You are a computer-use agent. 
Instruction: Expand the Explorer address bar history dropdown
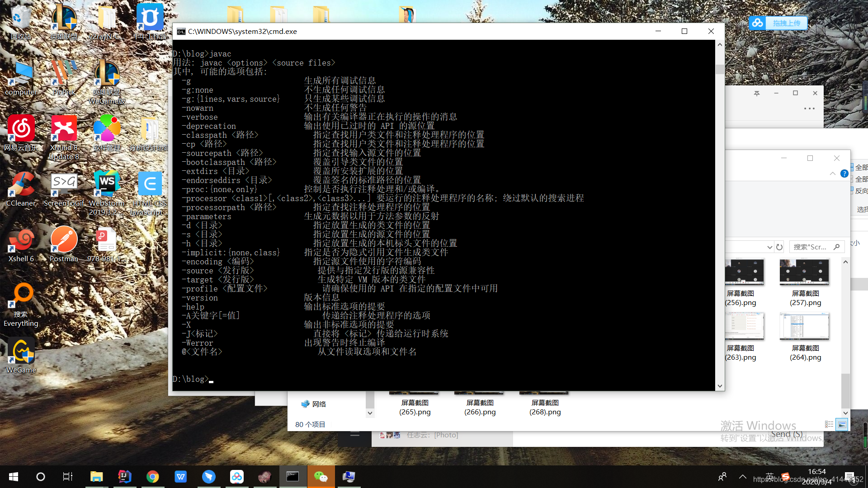click(x=769, y=247)
